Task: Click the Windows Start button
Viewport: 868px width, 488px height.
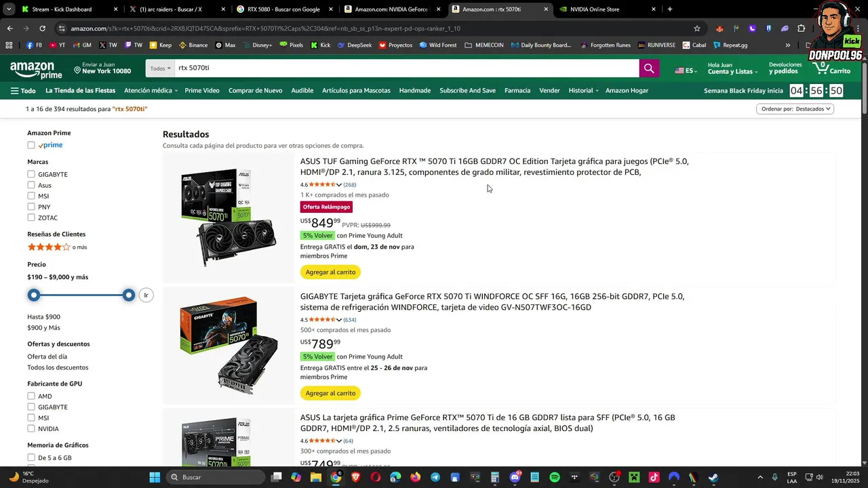Action: point(155,477)
